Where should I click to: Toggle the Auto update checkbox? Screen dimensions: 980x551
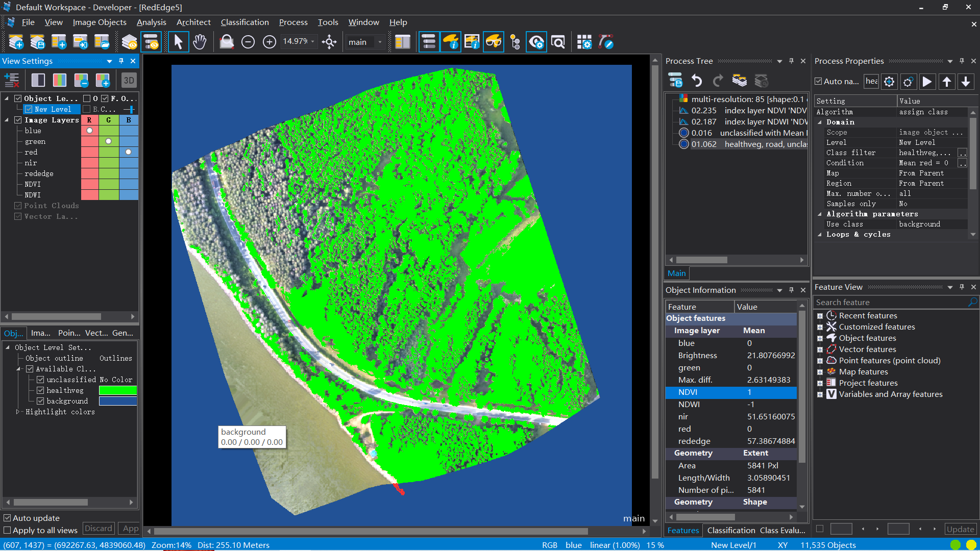(8, 518)
